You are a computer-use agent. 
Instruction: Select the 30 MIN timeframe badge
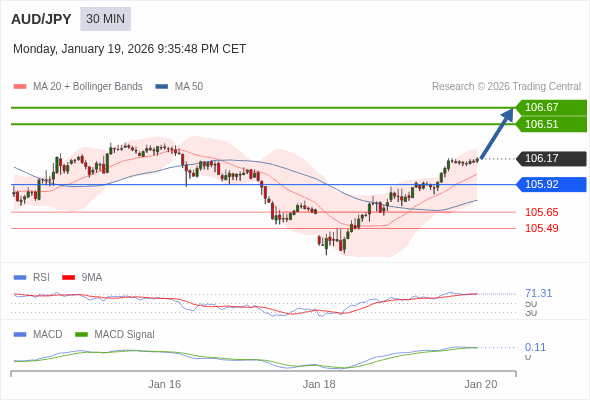pyautogui.click(x=105, y=19)
